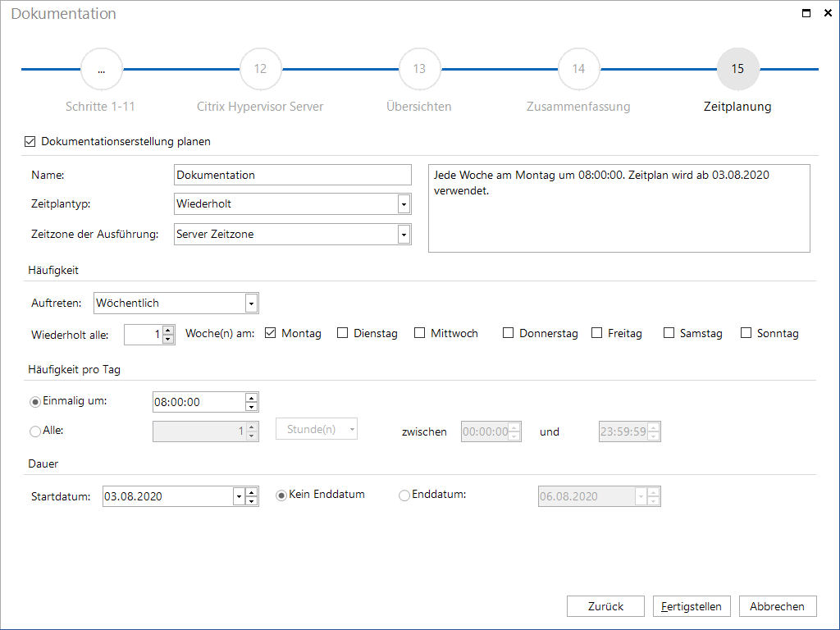
Task: Increase the Wiederholt alle week count
Action: tap(168, 330)
